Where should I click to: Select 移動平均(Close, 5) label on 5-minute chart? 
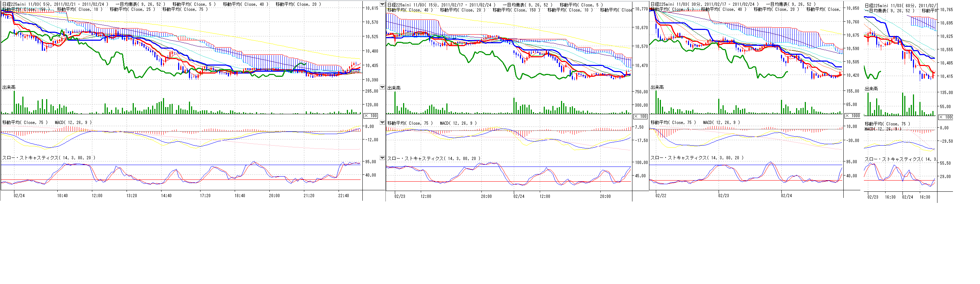pos(194,4)
